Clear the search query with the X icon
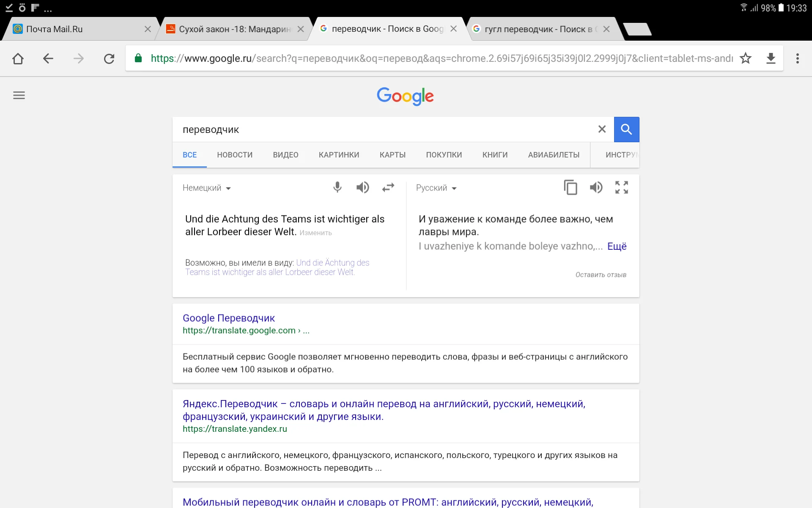 point(602,129)
